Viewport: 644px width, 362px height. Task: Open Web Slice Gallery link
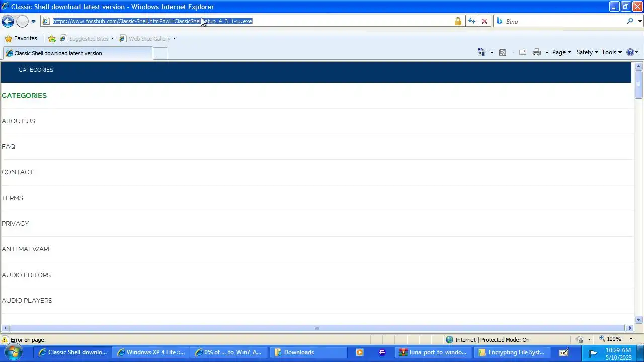point(145,39)
